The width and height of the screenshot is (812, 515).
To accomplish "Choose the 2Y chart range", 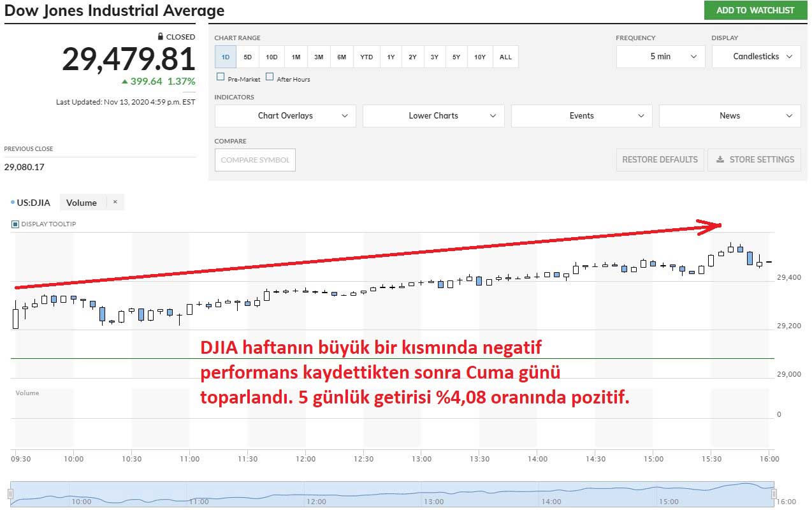I will click(412, 57).
